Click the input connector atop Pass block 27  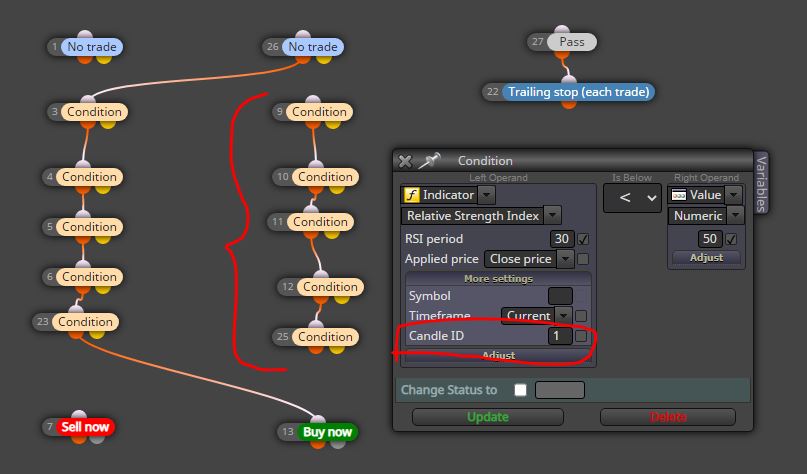[562, 30]
